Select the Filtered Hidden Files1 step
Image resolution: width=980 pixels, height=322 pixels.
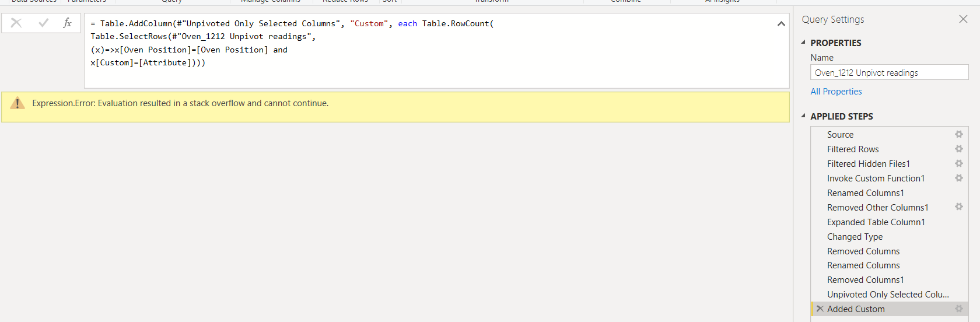point(889,164)
